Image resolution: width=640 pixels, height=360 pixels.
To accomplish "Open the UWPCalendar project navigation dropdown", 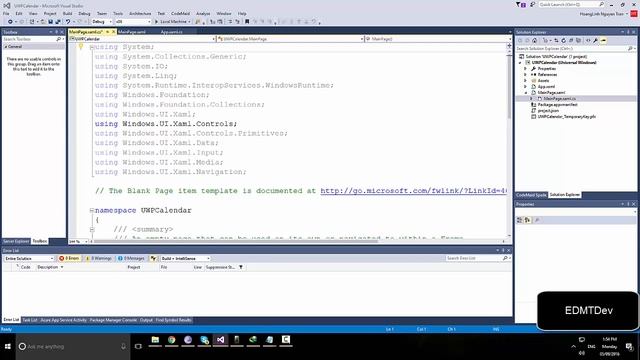I will [142, 39].
